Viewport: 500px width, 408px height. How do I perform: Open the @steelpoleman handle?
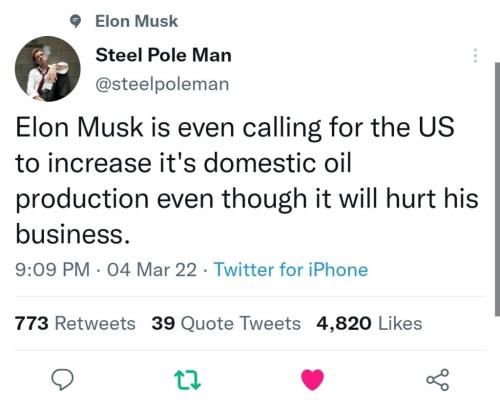(x=162, y=84)
